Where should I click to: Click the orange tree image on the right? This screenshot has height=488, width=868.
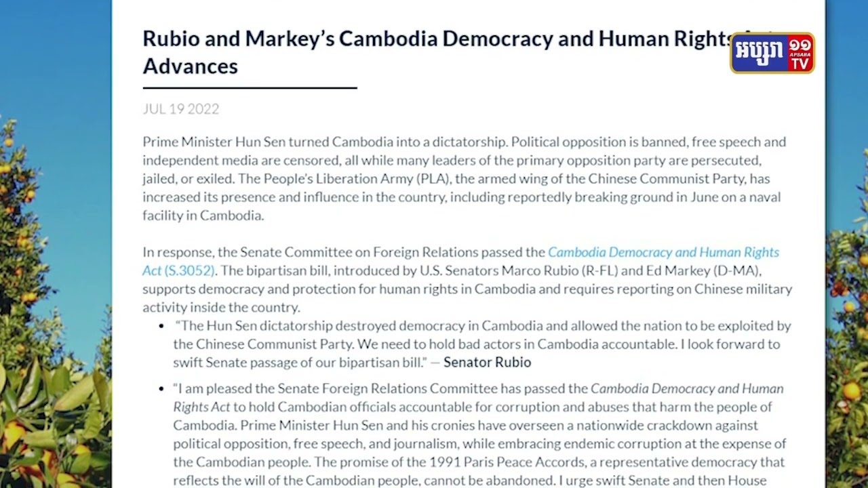coord(846,325)
